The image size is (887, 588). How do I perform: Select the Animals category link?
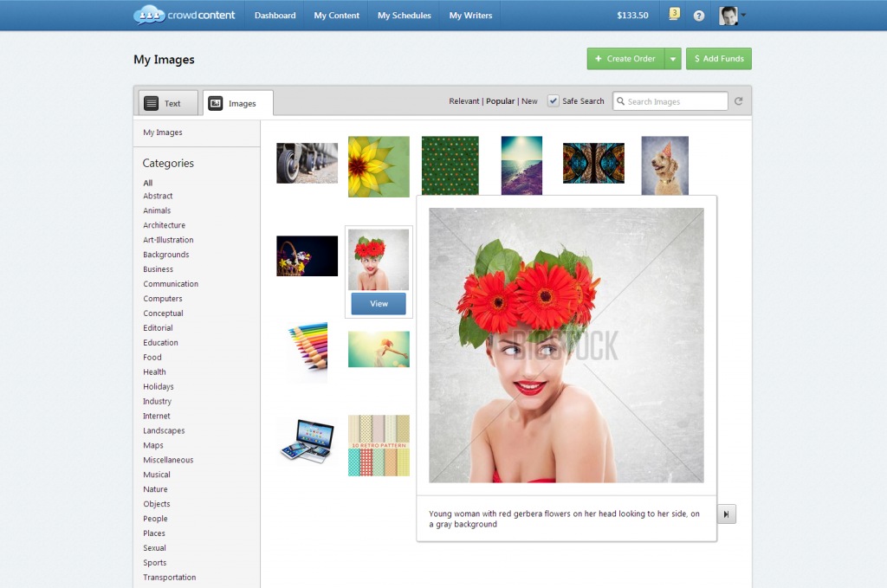(x=157, y=210)
